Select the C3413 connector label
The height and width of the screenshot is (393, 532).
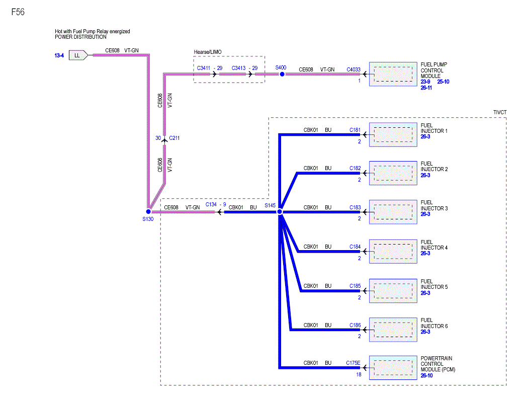coord(238,68)
